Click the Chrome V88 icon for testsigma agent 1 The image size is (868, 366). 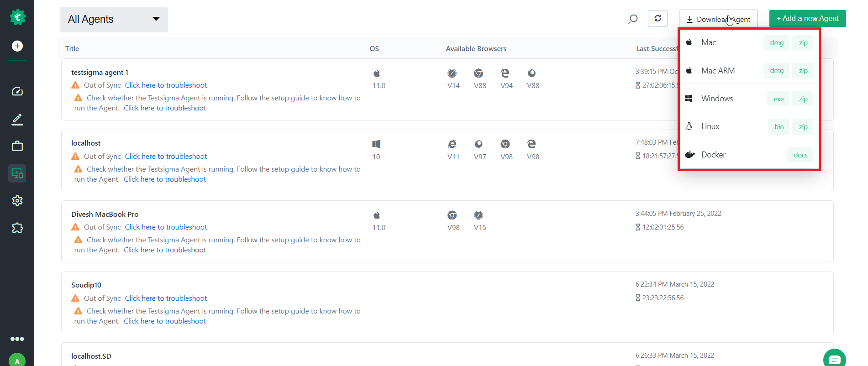click(x=479, y=73)
